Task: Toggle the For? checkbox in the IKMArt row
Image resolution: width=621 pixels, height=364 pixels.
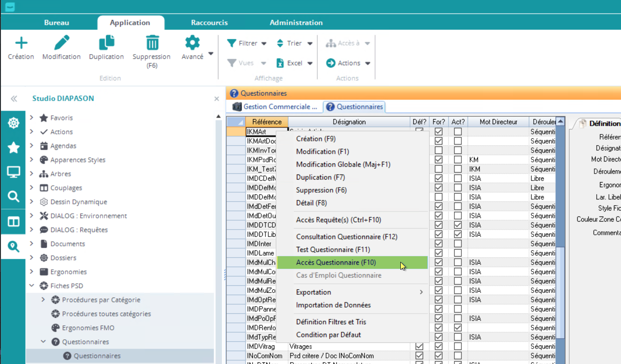Action: [439, 132]
